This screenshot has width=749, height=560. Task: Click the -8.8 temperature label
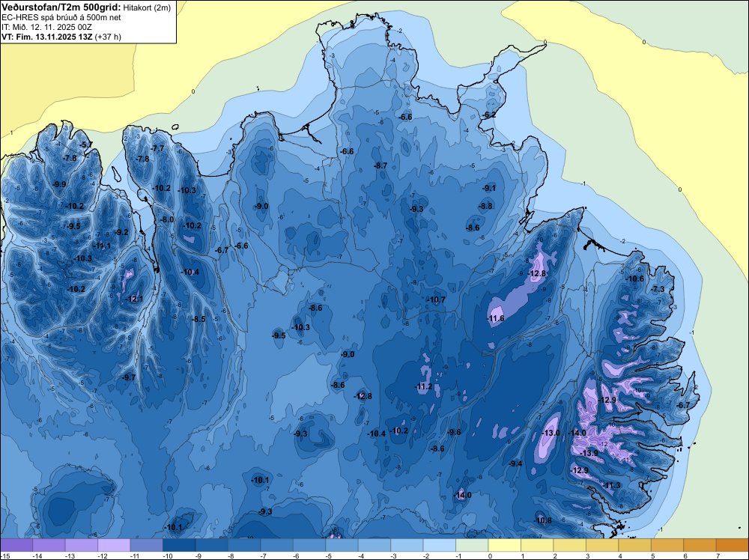pos(486,206)
